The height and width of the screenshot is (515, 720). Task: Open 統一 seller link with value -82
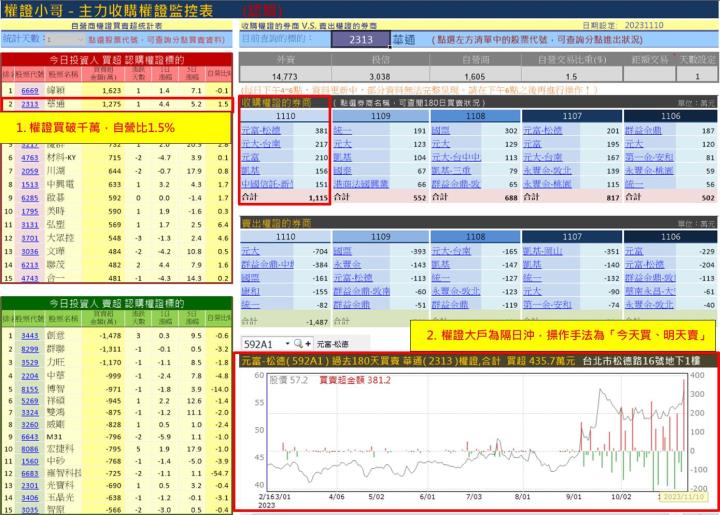pos(251,305)
